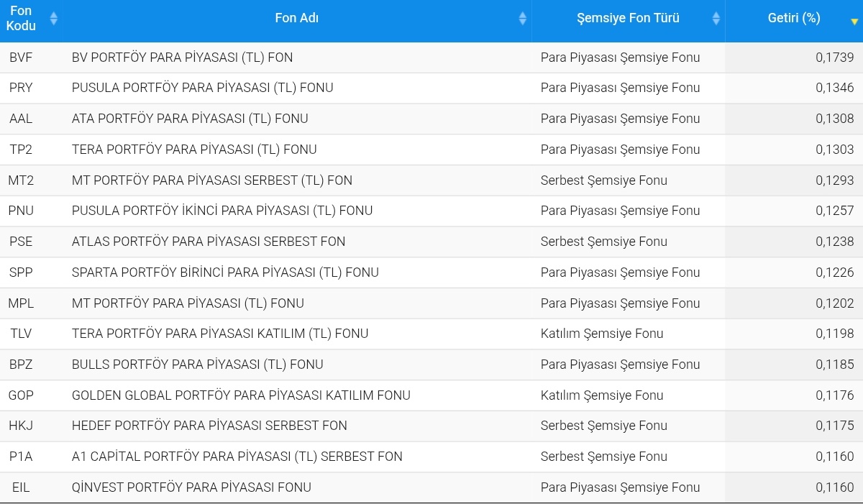Open MT PORTFÖY PARA PİYASASI (TL) FONU
This screenshot has width=863, height=504.
click(188, 303)
